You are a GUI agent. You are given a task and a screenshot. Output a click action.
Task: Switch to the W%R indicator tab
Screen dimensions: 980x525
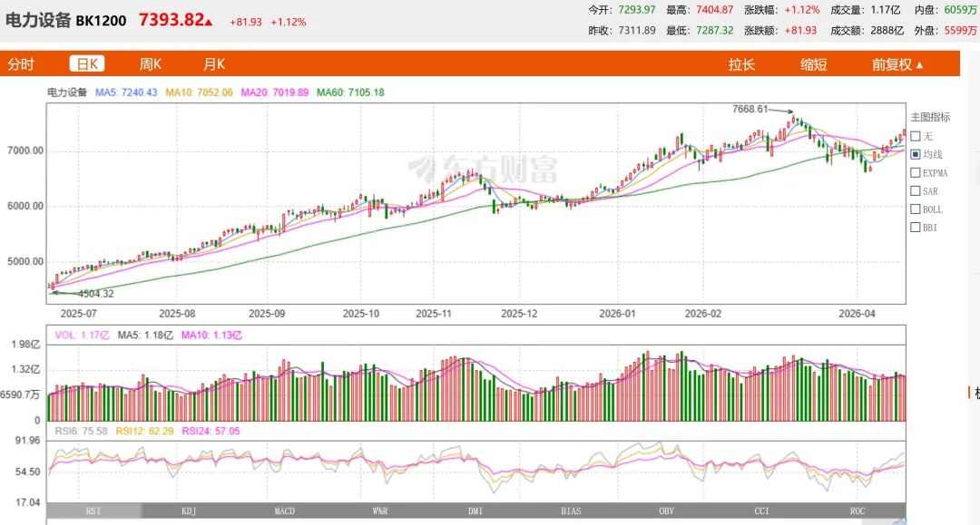click(380, 510)
